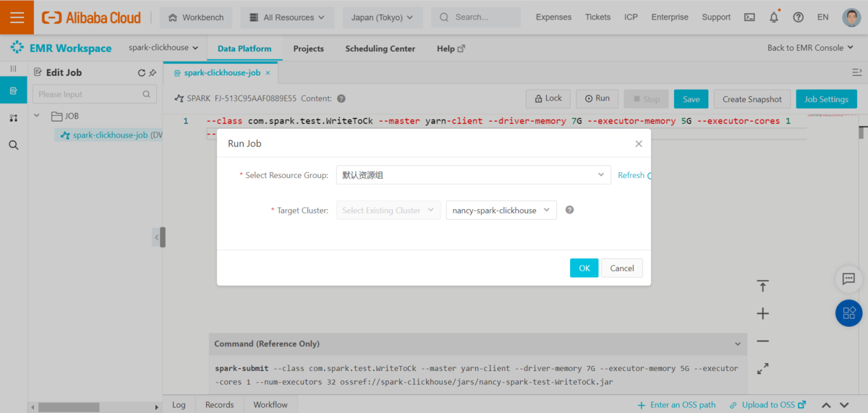Viewport: 868px width, 413px height.
Task: Click the Alibaba Cloud logo
Action: (x=91, y=17)
